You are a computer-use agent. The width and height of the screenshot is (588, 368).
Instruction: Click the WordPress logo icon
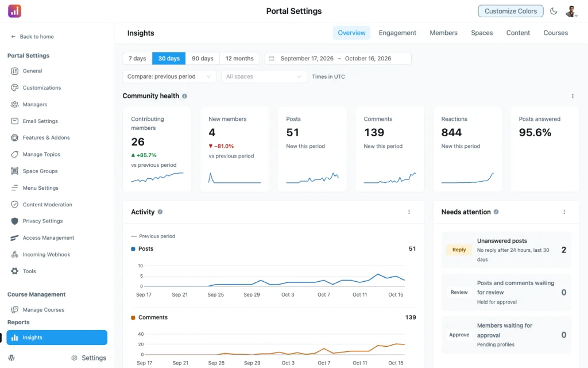(11, 358)
